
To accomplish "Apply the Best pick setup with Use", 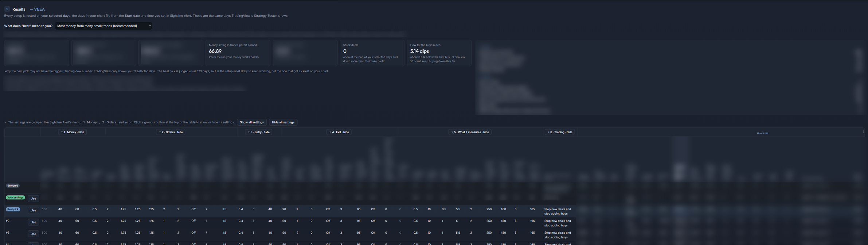I will coord(33,210).
